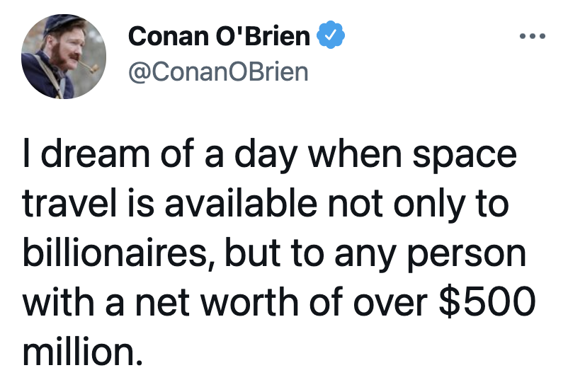Open the circular profile picture
This screenshot has height=392, width=568.
pyautogui.click(x=64, y=57)
